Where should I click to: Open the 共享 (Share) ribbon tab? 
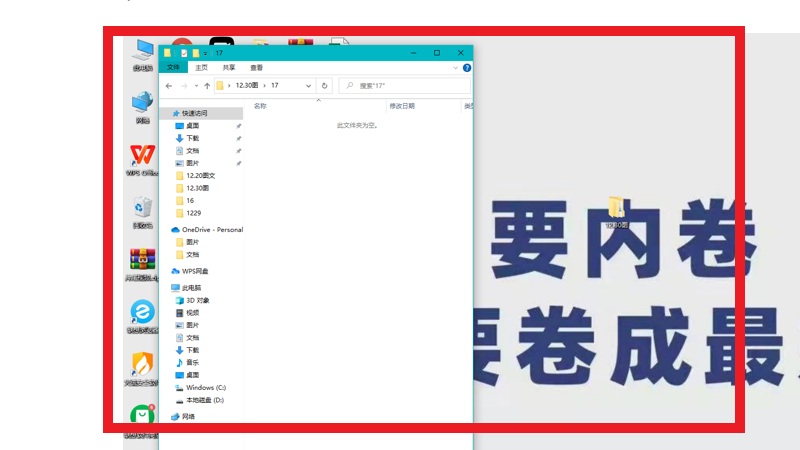pos(229,68)
